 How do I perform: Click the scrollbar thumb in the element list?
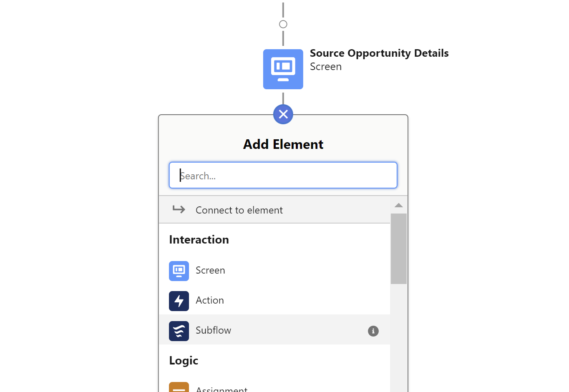[x=399, y=249]
